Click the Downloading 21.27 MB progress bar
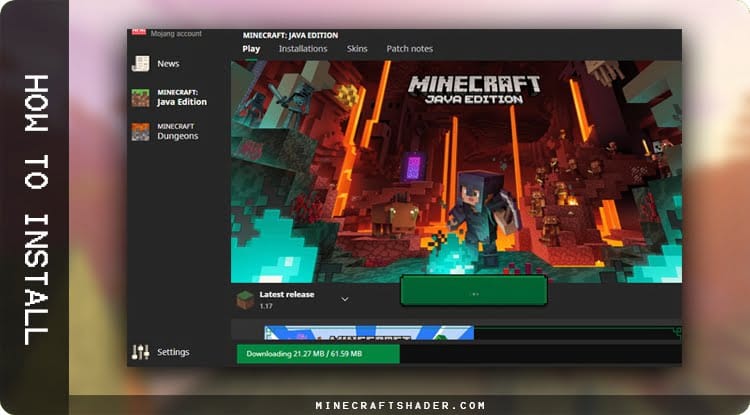The width and height of the screenshot is (750, 415). tap(459, 354)
